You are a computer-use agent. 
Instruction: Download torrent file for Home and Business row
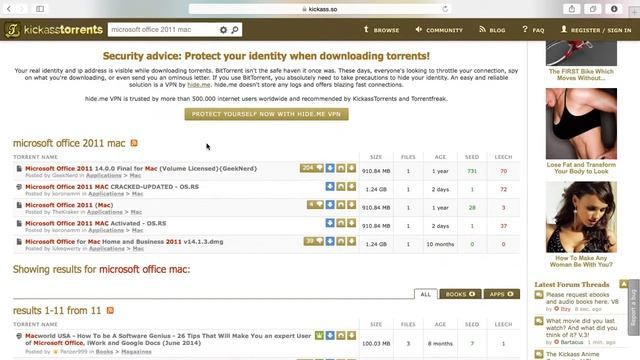pyautogui.click(x=351, y=241)
